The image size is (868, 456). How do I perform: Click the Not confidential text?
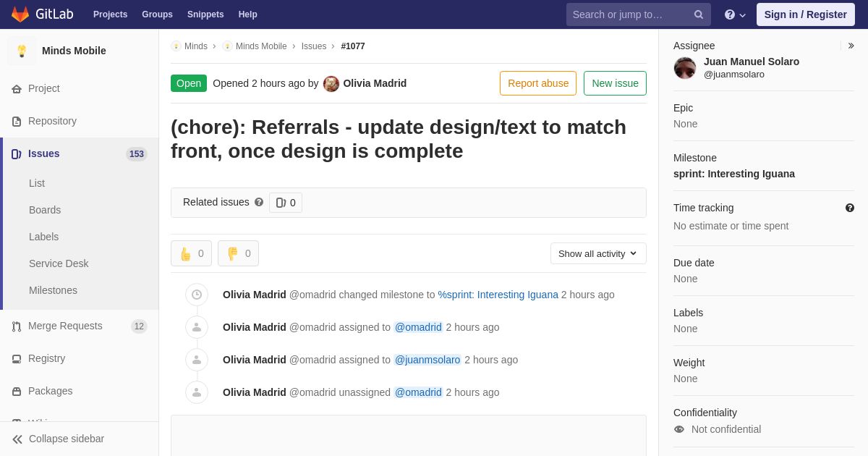click(726, 429)
